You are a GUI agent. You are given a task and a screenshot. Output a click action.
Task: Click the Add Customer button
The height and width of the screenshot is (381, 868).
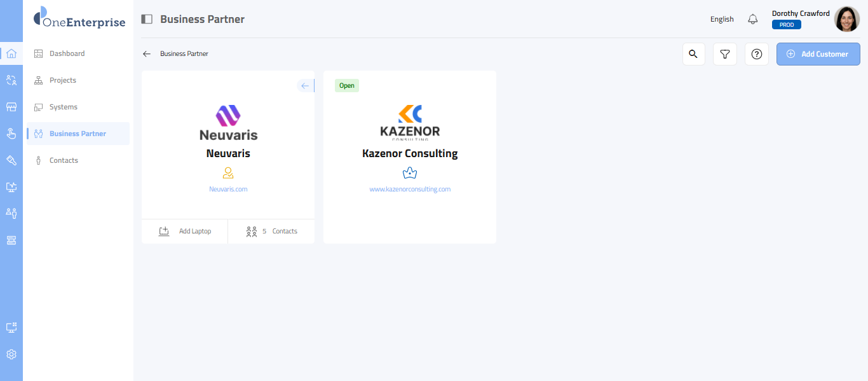tap(818, 54)
